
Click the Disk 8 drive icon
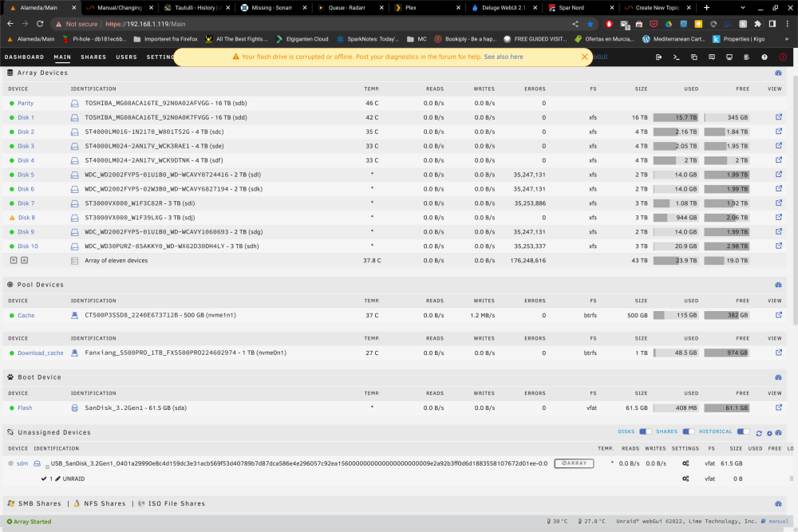pyautogui.click(x=74, y=218)
